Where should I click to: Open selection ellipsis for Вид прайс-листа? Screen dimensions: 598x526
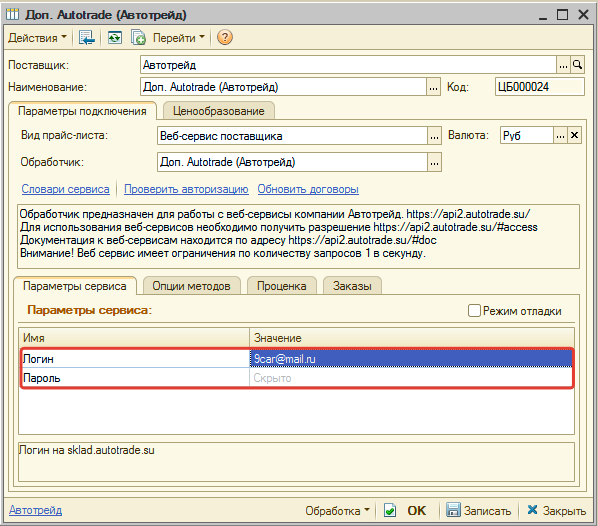tap(434, 136)
